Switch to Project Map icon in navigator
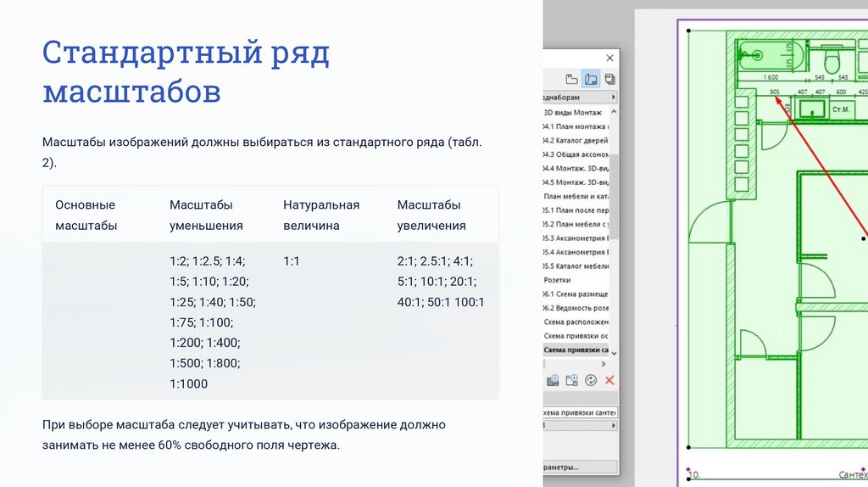The width and height of the screenshot is (868, 487). pos(571,79)
